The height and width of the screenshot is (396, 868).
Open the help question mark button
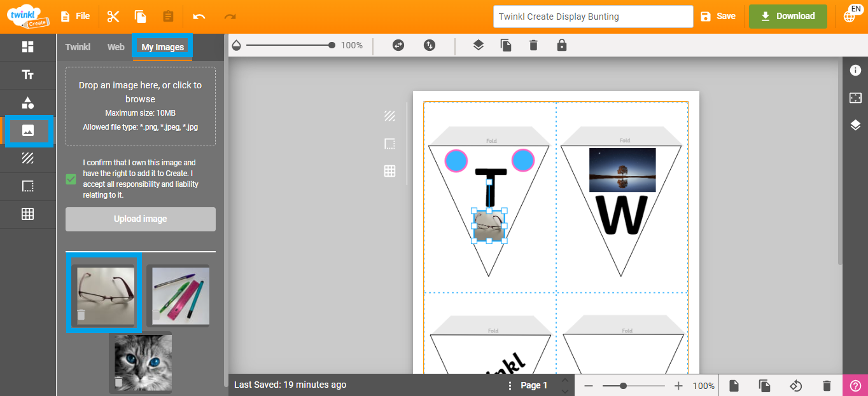point(855,385)
